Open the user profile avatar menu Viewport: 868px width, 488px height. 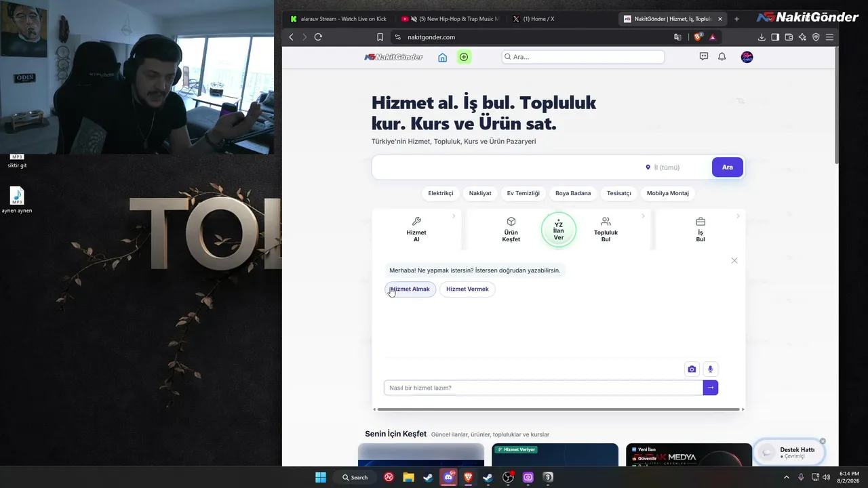pos(747,57)
